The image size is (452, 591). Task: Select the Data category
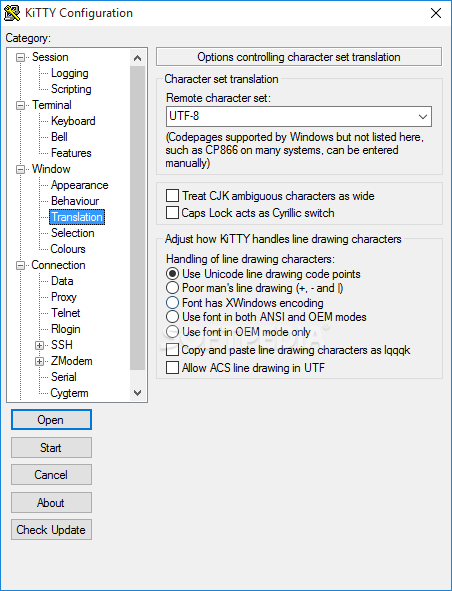click(x=62, y=281)
